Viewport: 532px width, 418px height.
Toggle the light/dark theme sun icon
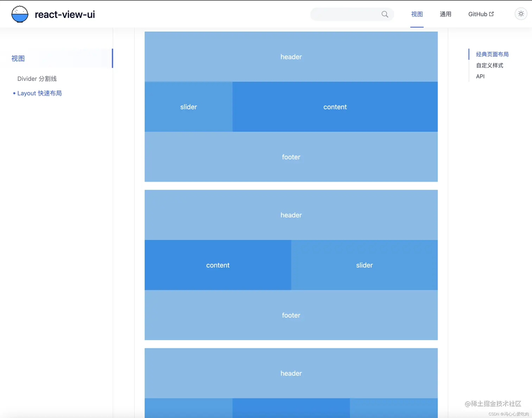[x=521, y=14]
